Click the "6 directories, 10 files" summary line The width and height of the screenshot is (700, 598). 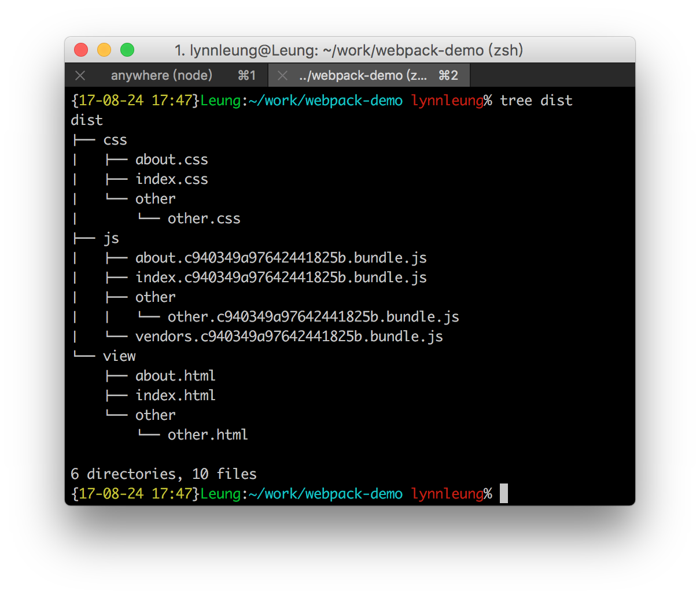pos(163,474)
